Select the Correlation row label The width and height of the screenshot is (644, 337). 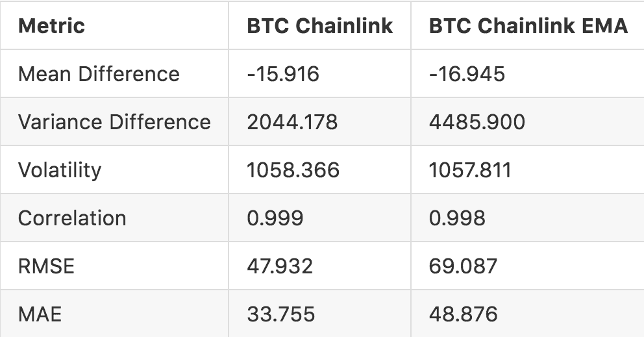[x=72, y=218]
